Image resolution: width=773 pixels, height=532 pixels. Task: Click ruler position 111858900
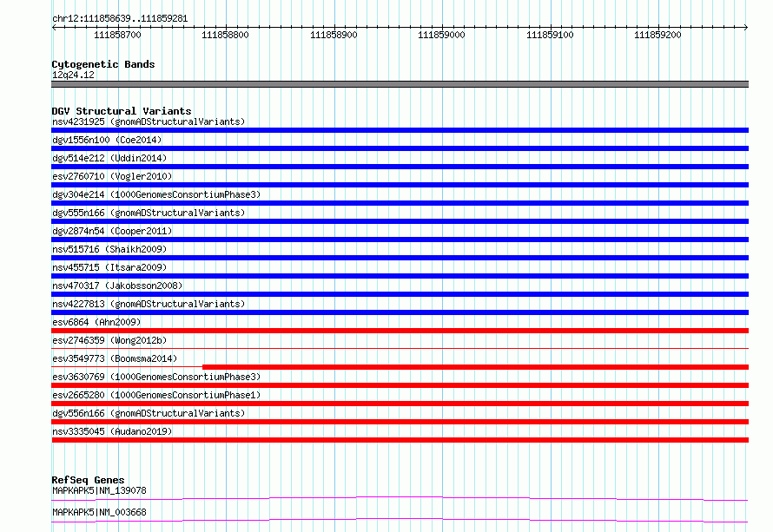point(334,35)
